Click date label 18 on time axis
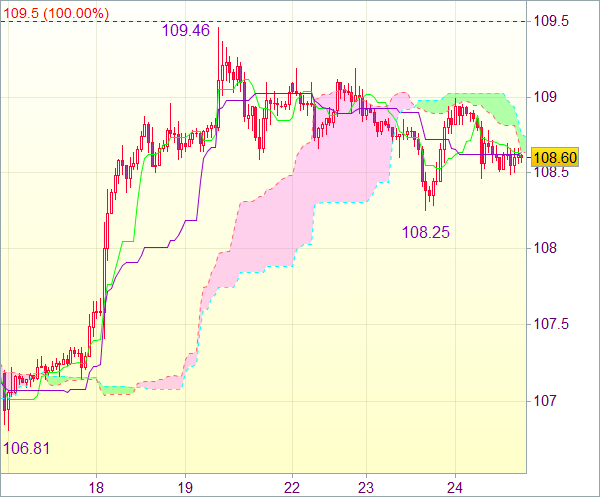Viewport: 600px width, 497px height. tap(96, 488)
